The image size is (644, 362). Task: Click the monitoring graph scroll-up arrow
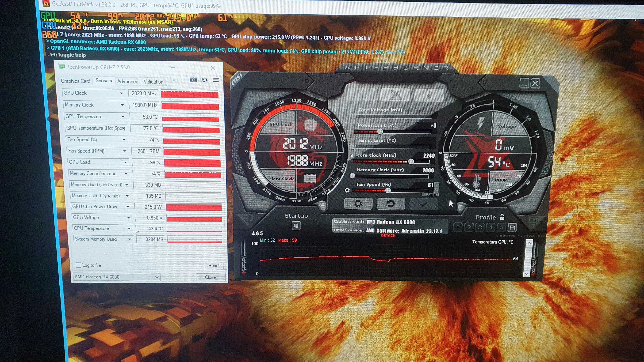[x=529, y=243]
